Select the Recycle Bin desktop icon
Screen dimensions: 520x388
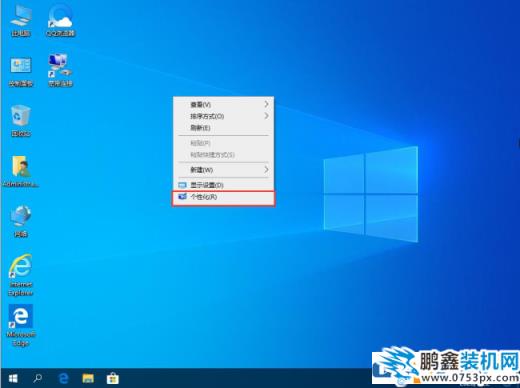[x=21, y=121]
